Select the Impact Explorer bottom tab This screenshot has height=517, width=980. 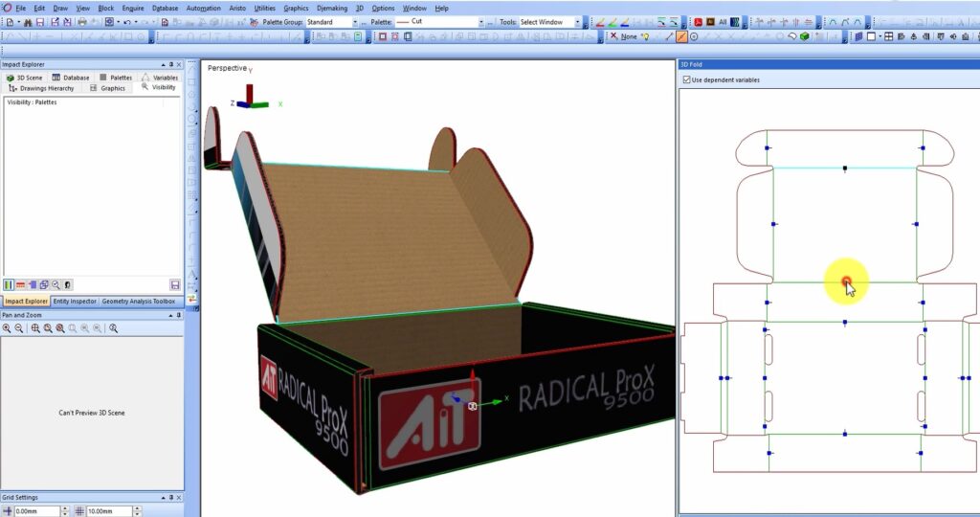(x=26, y=302)
